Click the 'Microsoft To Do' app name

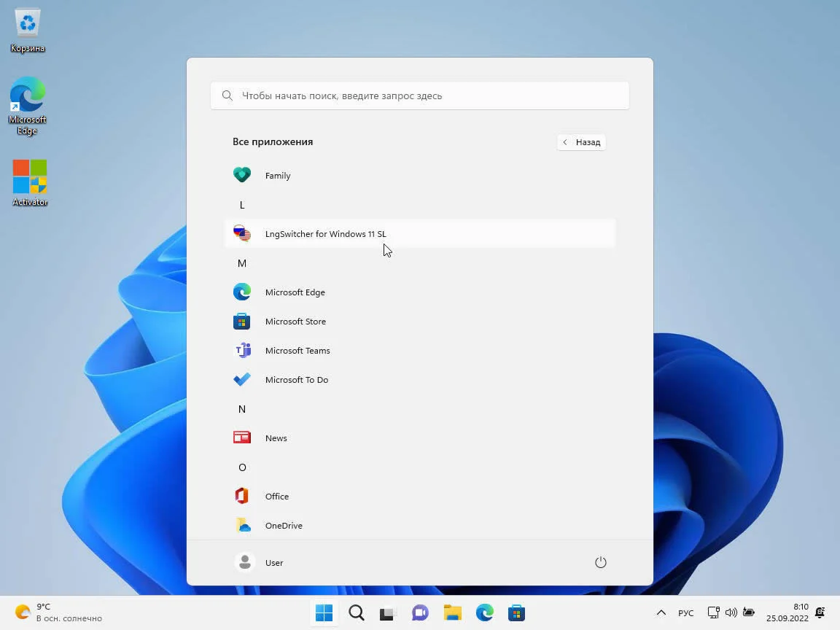296,379
